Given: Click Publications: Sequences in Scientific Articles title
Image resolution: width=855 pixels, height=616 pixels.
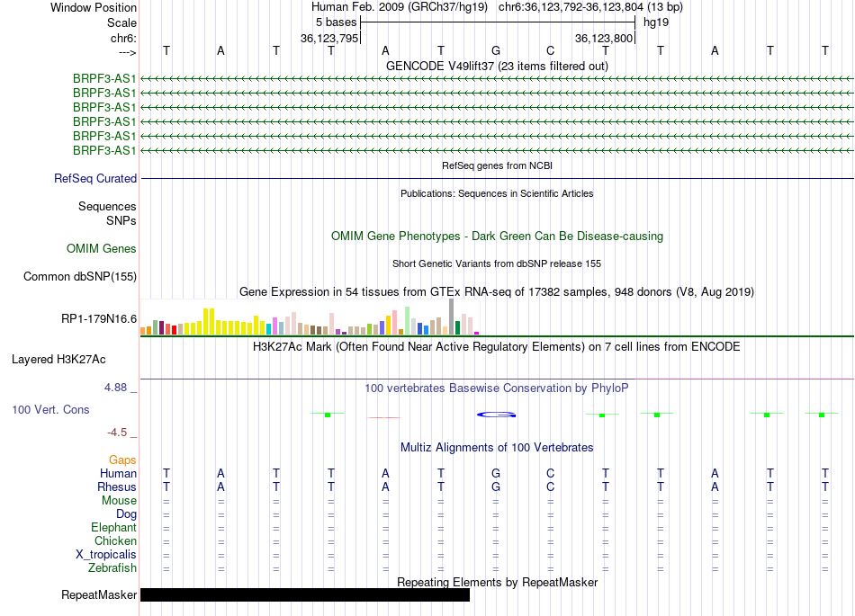Looking at the screenshot, I should pos(498,193).
